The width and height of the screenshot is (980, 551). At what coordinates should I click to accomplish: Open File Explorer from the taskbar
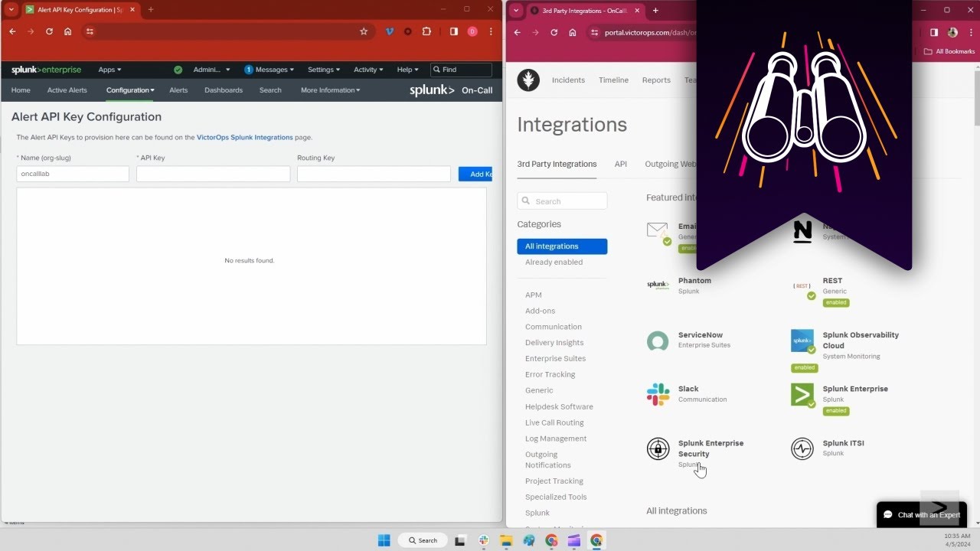tap(506, 540)
